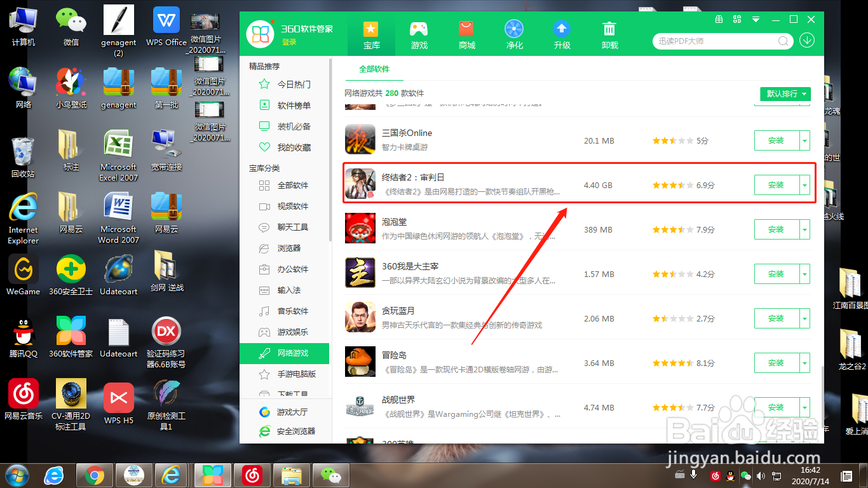The width and height of the screenshot is (868, 488).
Task: Click the search magnifier icon
Action: click(x=784, y=41)
